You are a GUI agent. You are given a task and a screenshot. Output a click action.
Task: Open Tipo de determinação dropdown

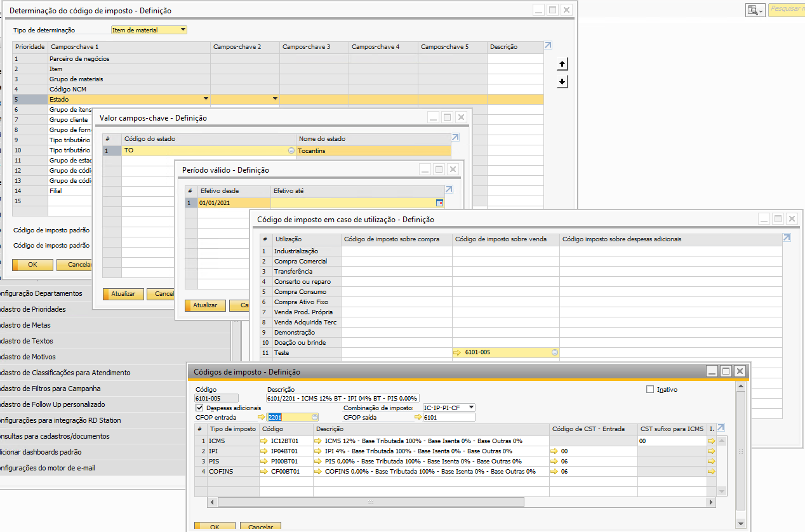point(183,30)
